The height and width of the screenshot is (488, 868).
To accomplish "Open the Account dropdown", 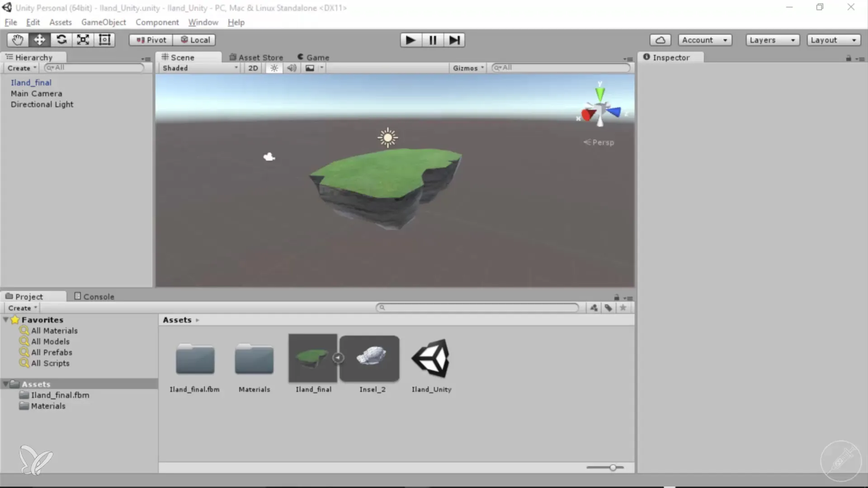I will coord(705,40).
